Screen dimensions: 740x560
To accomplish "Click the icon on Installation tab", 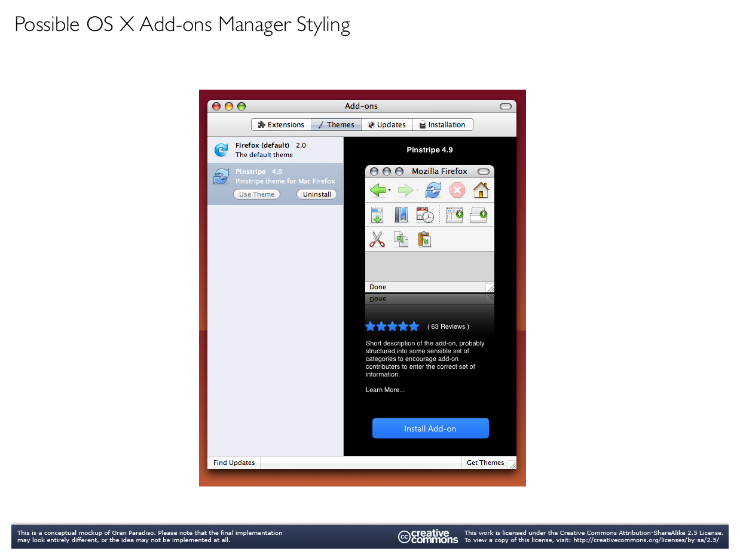I will pyautogui.click(x=423, y=124).
